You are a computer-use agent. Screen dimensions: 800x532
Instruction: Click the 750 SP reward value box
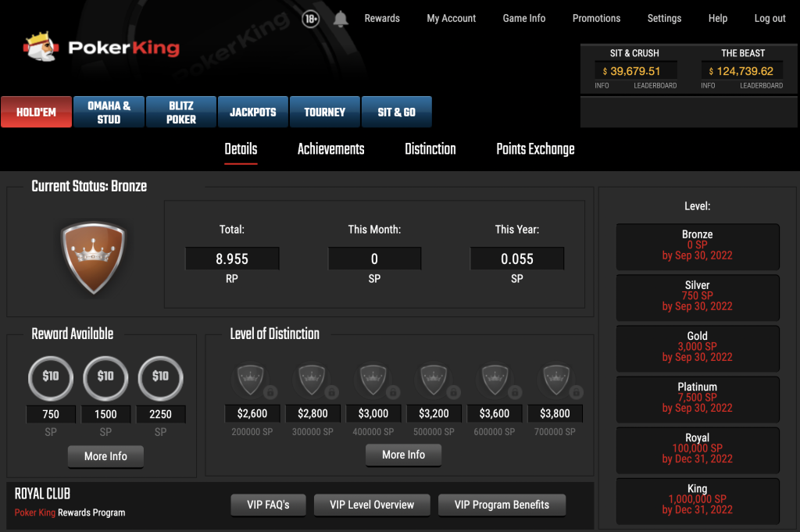click(x=51, y=414)
